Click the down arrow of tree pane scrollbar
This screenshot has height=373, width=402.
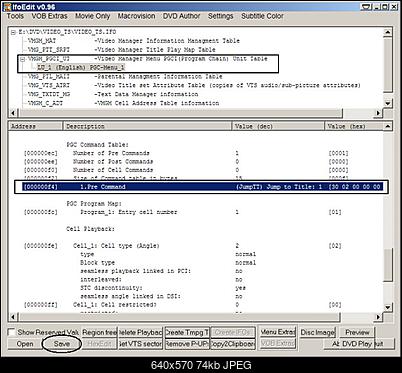click(x=387, y=103)
